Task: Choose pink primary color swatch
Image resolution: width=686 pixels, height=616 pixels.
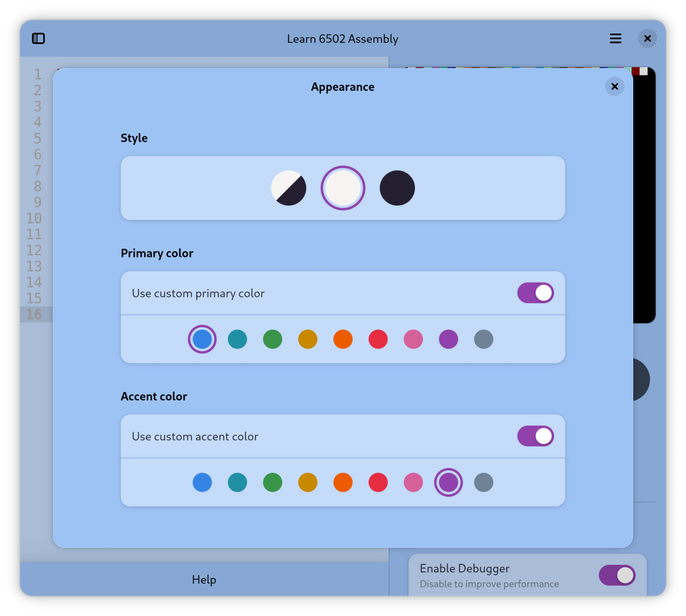Action: coord(413,339)
